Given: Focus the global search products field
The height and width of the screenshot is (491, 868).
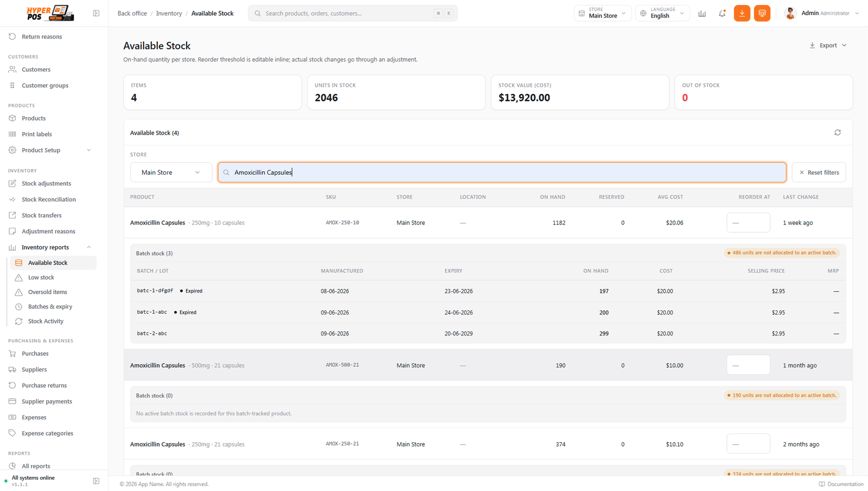Looking at the screenshot, I should (x=353, y=14).
